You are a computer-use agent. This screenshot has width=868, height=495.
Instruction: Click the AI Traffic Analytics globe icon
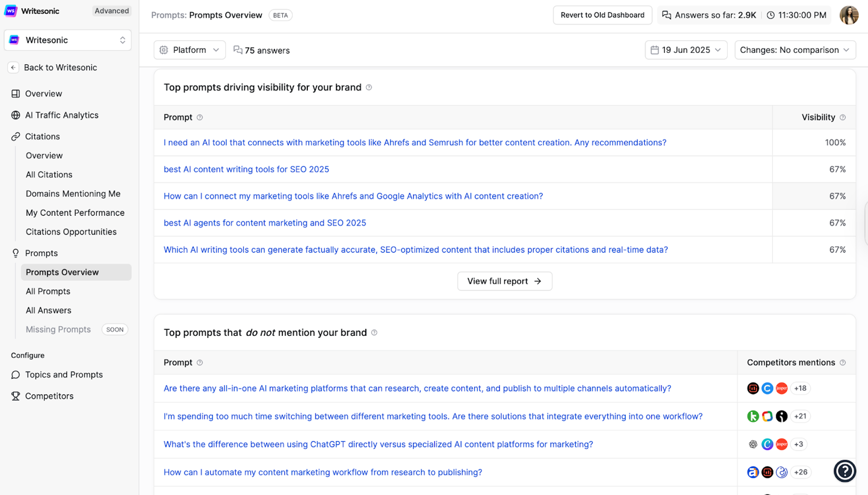click(x=16, y=115)
